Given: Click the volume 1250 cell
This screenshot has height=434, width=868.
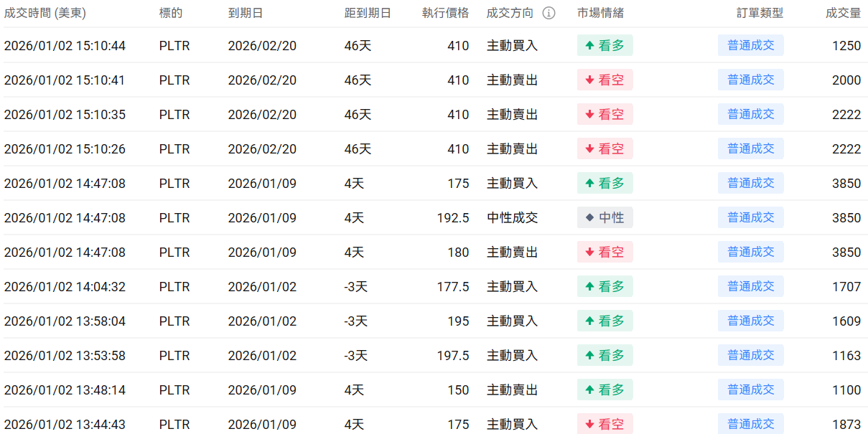Looking at the screenshot, I should point(846,46).
